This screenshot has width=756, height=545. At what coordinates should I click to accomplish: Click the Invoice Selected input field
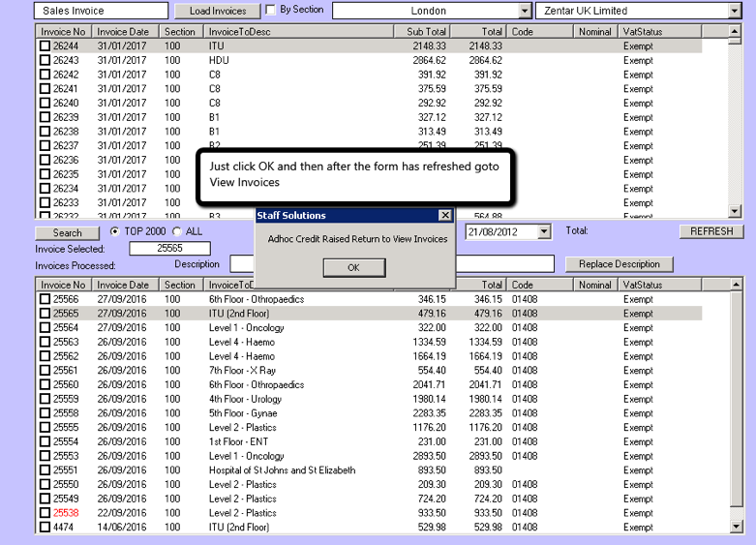(x=170, y=249)
